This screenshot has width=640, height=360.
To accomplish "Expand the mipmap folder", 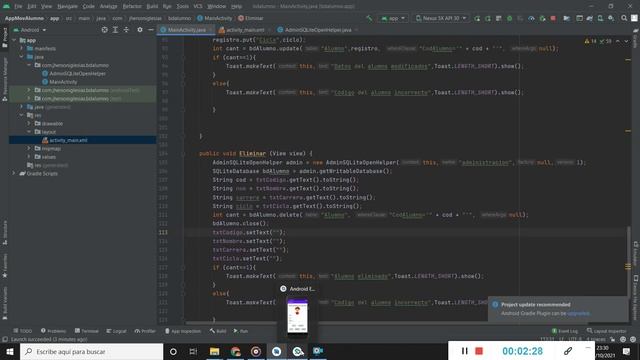I will click(x=29, y=149).
